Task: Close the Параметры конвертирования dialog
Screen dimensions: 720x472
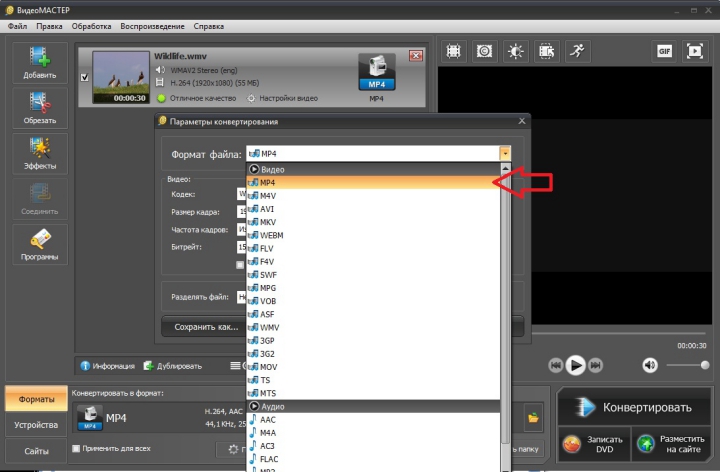Action: pos(522,121)
